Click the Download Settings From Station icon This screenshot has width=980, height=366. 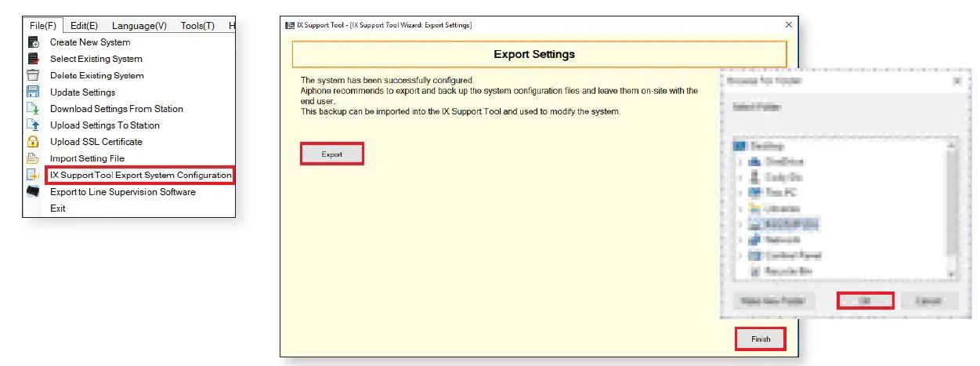(x=33, y=108)
